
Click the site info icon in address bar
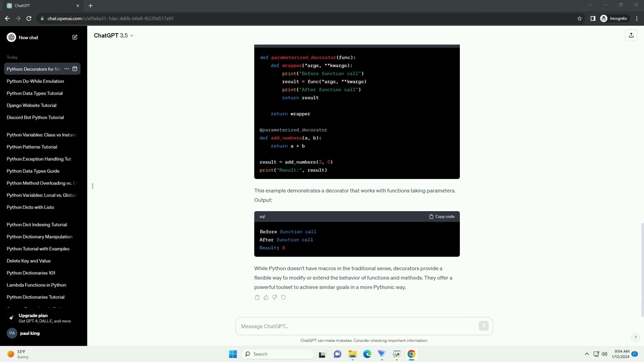click(42, 19)
